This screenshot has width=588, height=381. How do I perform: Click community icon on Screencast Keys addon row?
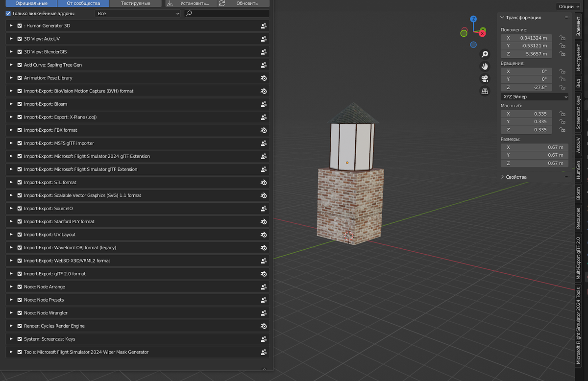click(264, 339)
